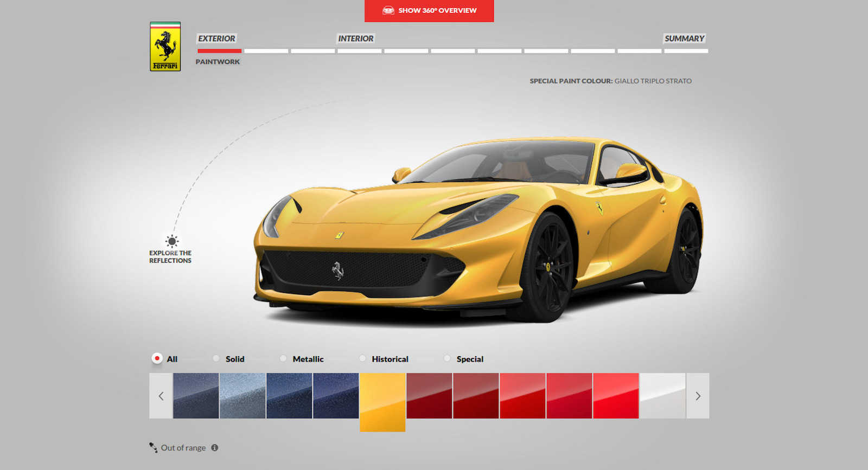Choose the third blue metallic swatch
This screenshot has height=470, width=868.
pos(289,396)
